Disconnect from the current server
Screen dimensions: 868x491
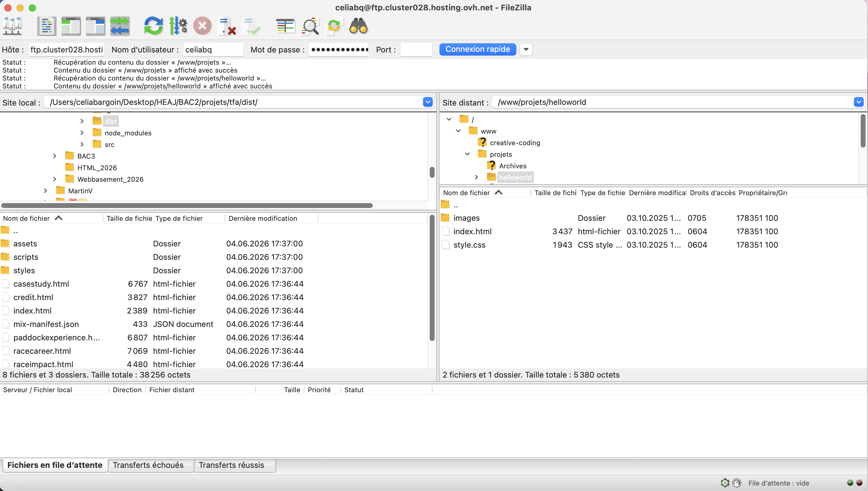[x=227, y=26]
